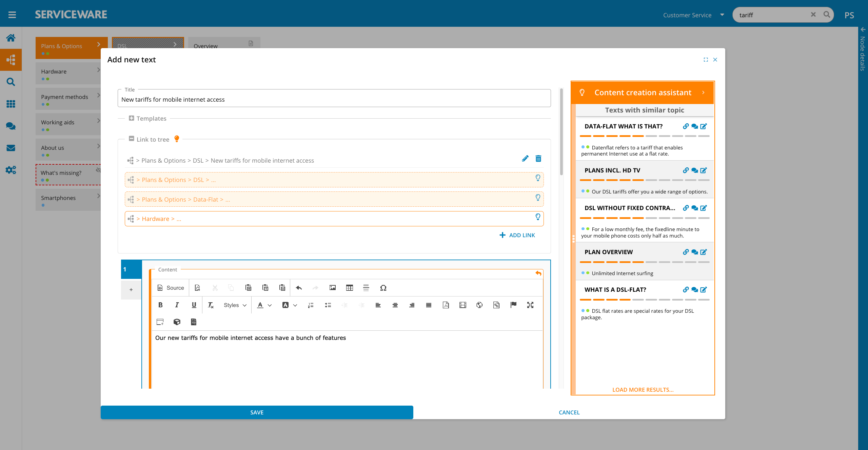Expand the Customer Service selector
Viewport: 868px width, 450px height.
pyautogui.click(x=722, y=15)
